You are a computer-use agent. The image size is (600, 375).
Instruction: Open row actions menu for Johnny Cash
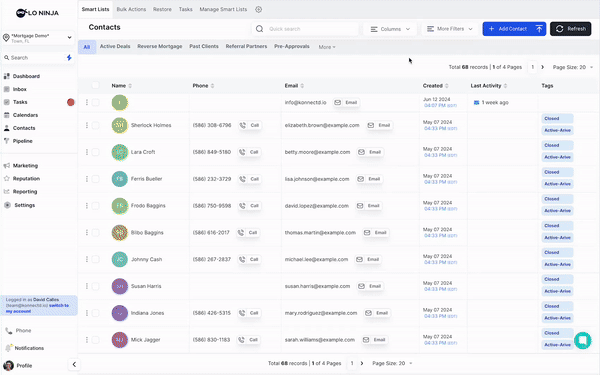coord(87,259)
